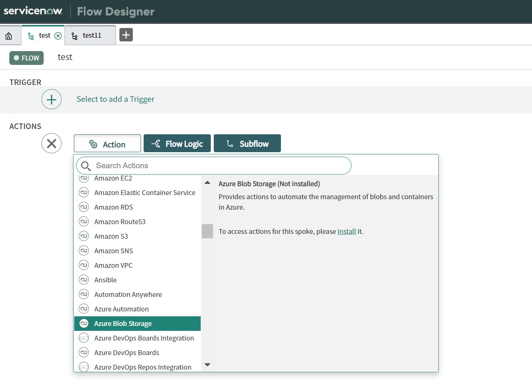Click icon beside Amazon Route53
The height and width of the screenshot is (392, 532).
(x=84, y=222)
